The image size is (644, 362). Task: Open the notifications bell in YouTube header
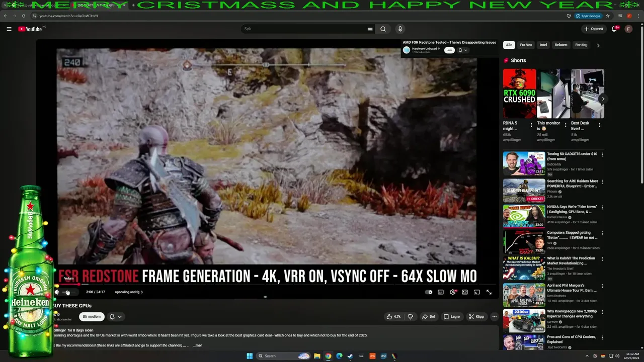pos(614,29)
